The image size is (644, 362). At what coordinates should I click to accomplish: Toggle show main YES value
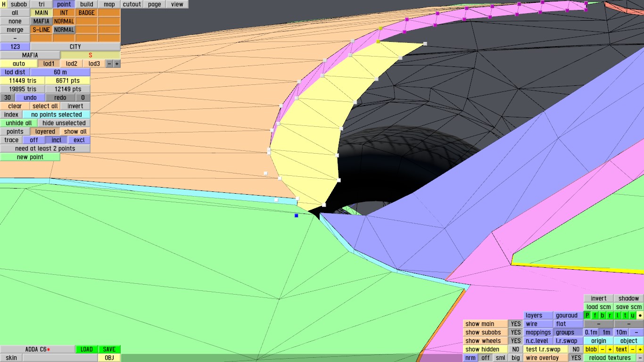(516, 324)
